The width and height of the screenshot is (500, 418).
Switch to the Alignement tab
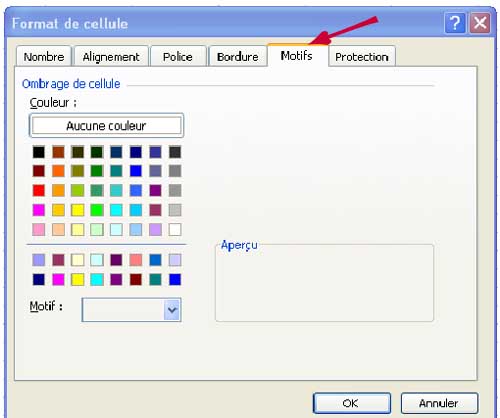click(111, 56)
